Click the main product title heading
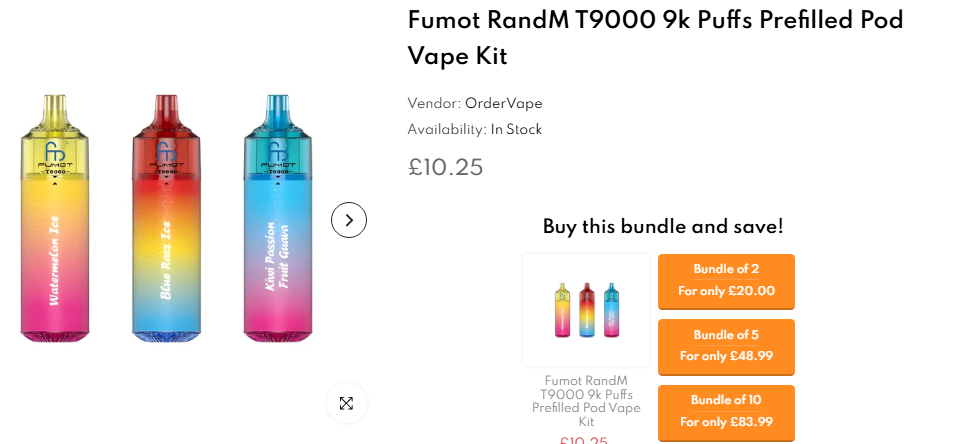Image resolution: width=974 pixels, height=444 pixels. pyautogui.click(x=655, y=38)
